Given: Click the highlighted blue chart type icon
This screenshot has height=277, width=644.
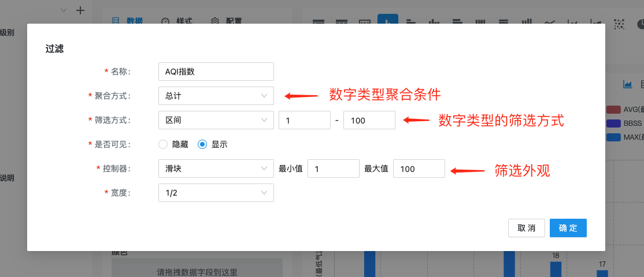Looking at the screenshot, I should point(388,21).
